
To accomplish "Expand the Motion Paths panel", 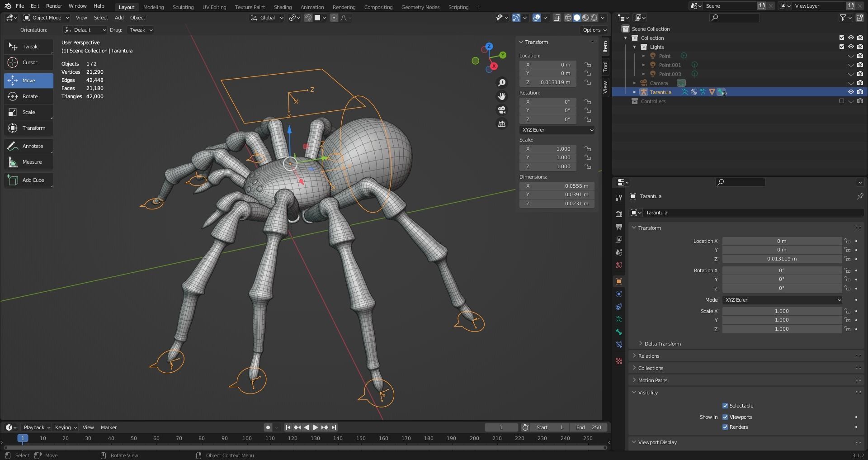I will coord(652,380).
